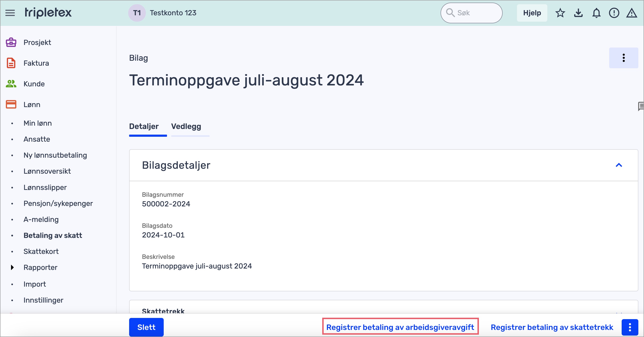
Task: Click Bilagsnummer value 500002-2024
Action: [x=166, y=204]
